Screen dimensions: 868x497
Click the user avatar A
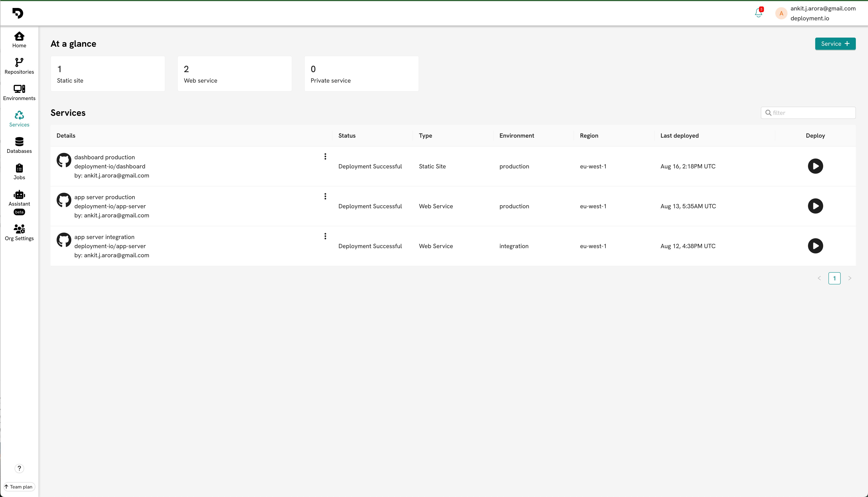[781, 13]
